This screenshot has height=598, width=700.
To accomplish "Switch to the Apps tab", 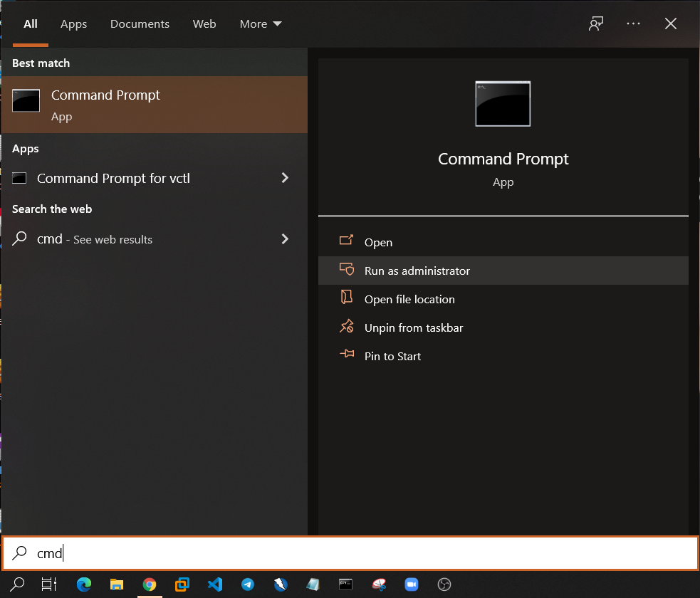I will [73, 23].
